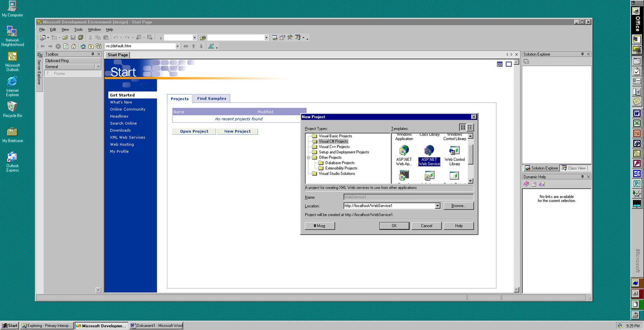Viewport: 644px width, 330px height.
Task: Click the Find in Files binoculars icon
Action: [203, 37]
